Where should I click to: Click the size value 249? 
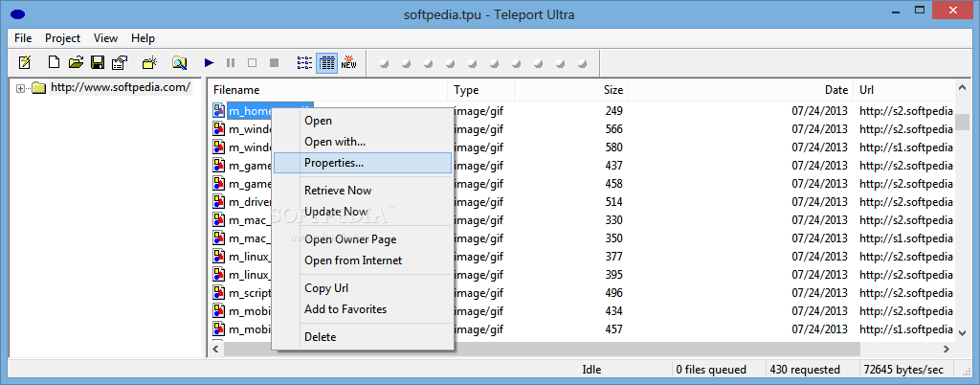613,111
